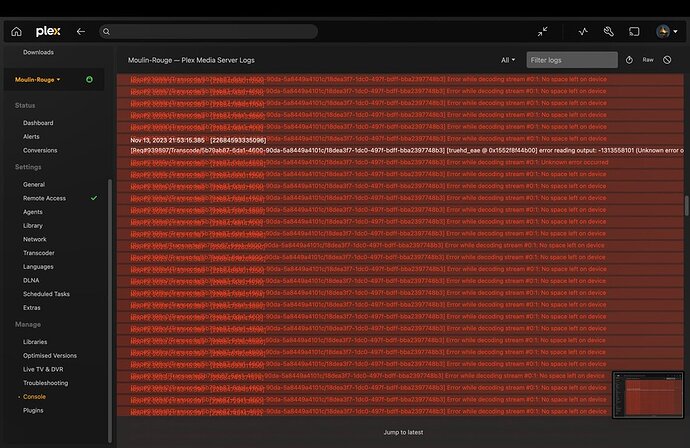Open the Libraries management page
The image size is (690, 448).
[x=35, y=342]
